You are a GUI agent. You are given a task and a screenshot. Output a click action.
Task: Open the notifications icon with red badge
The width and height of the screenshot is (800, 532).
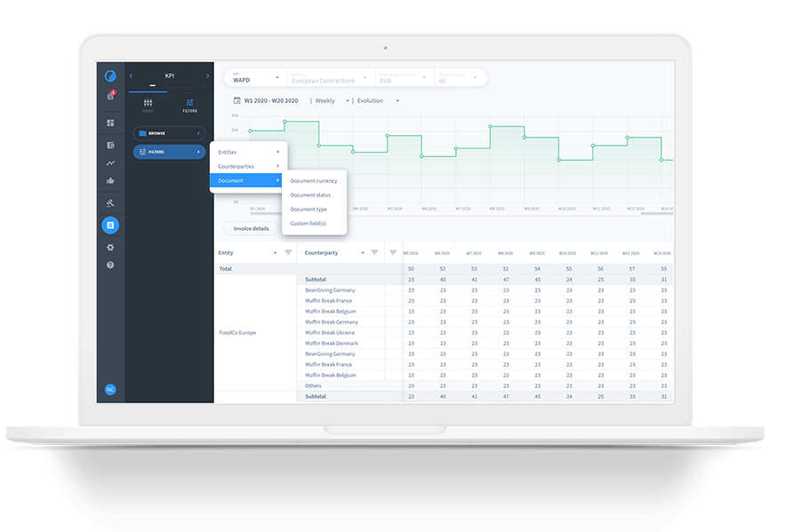click(110, 96)
